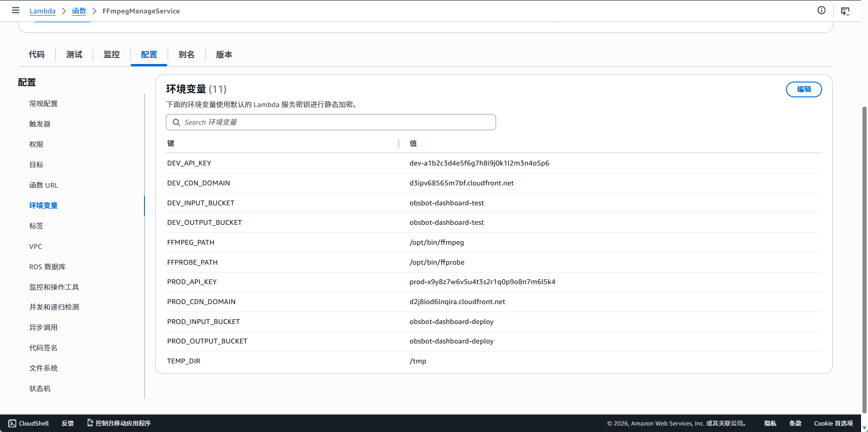868x432 pixels.
Task: Switch to the 代码 tab
Action: click(37, 55)
